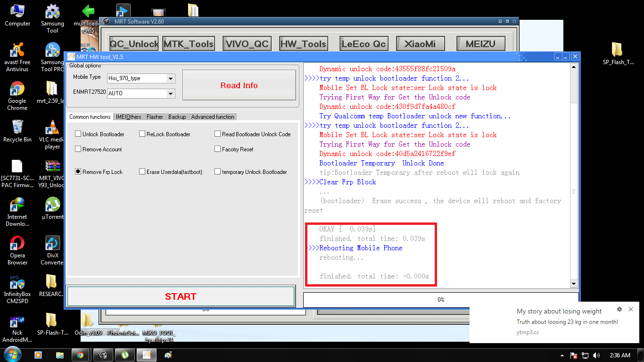Check Erase Userdata(fastboot) box
This screenshot has height=362, width=644.
click(x=142, y=172)
